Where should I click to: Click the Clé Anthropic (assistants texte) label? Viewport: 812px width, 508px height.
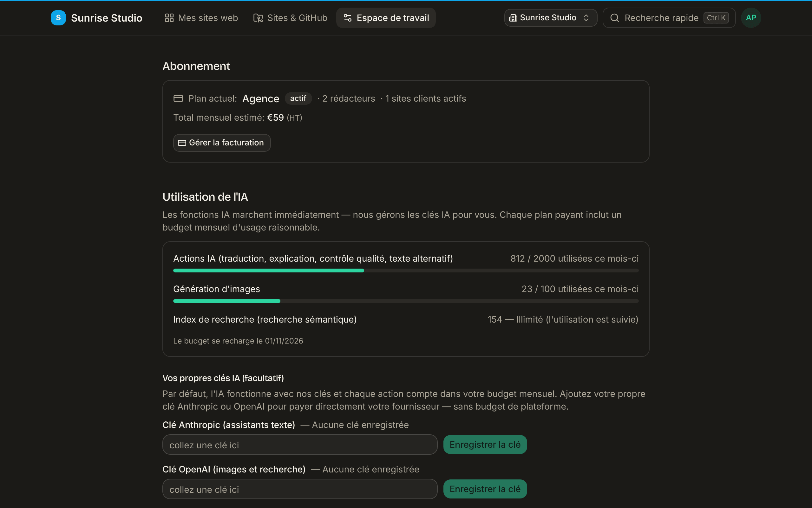229,425
